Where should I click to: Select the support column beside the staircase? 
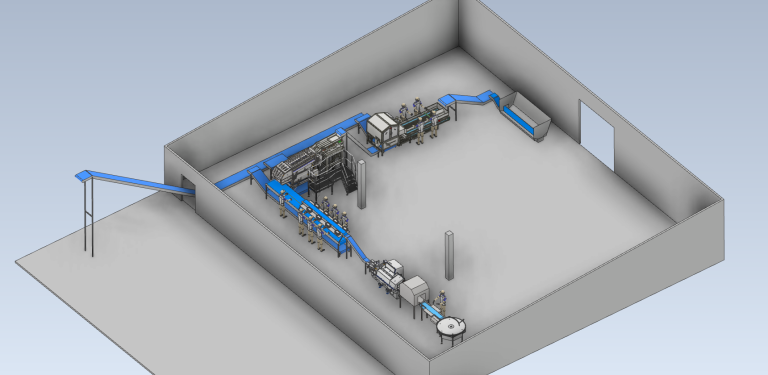(x=361, y=184)
